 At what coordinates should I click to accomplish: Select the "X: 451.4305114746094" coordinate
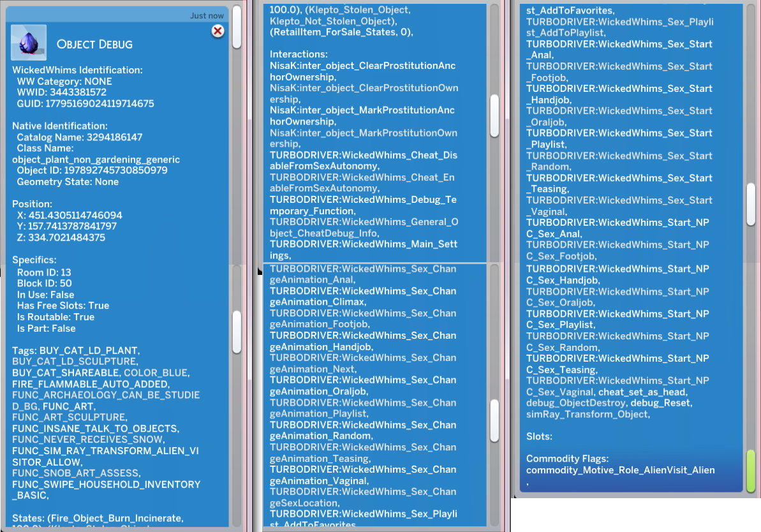[70, 215]
